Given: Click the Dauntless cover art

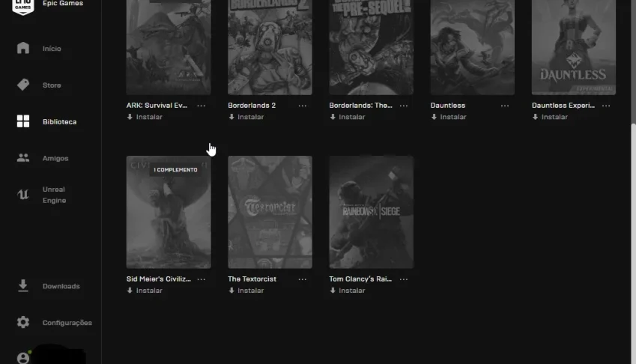Looking at the screenshot, I should point(473,47).
